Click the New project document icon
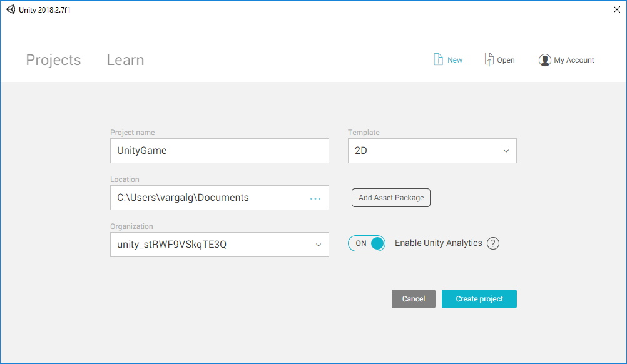 [x=438, y=59]
